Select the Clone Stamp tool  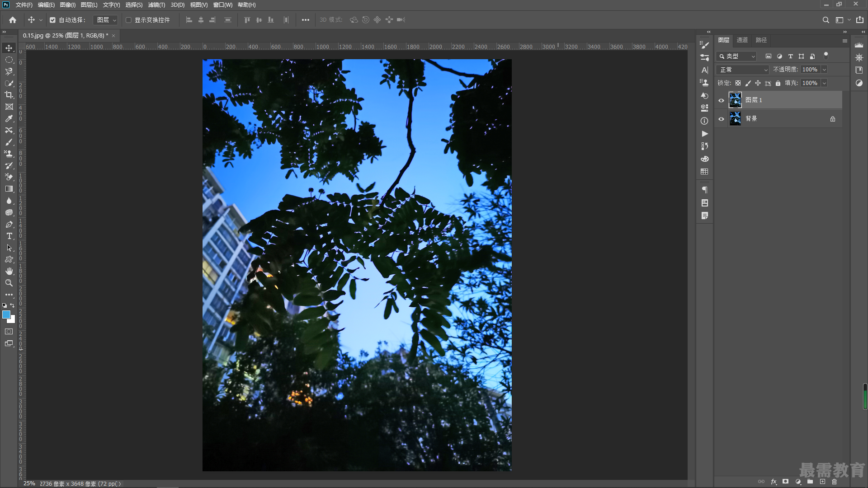pyautogui.click(x=9, y=154)
